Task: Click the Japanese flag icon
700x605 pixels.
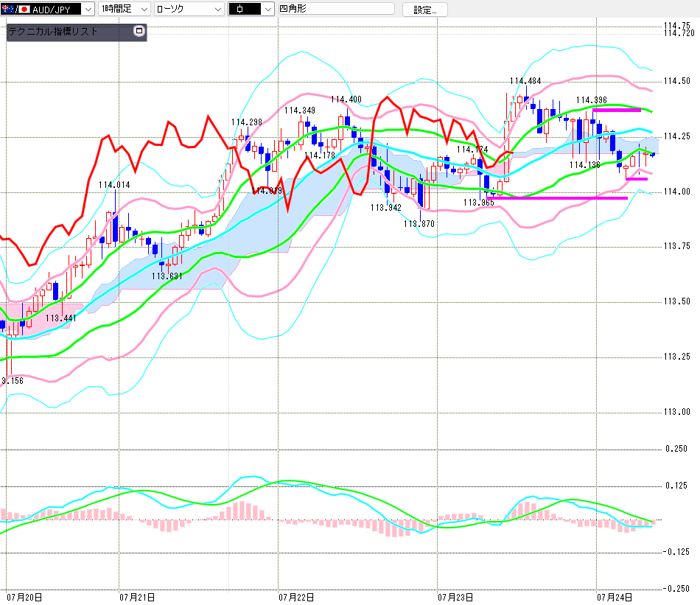Action: pyautogui.click(x=24, y=9)
